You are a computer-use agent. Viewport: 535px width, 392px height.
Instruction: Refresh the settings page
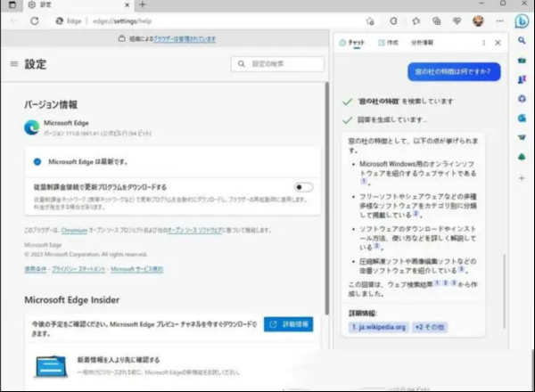click(x=35, y=21)
